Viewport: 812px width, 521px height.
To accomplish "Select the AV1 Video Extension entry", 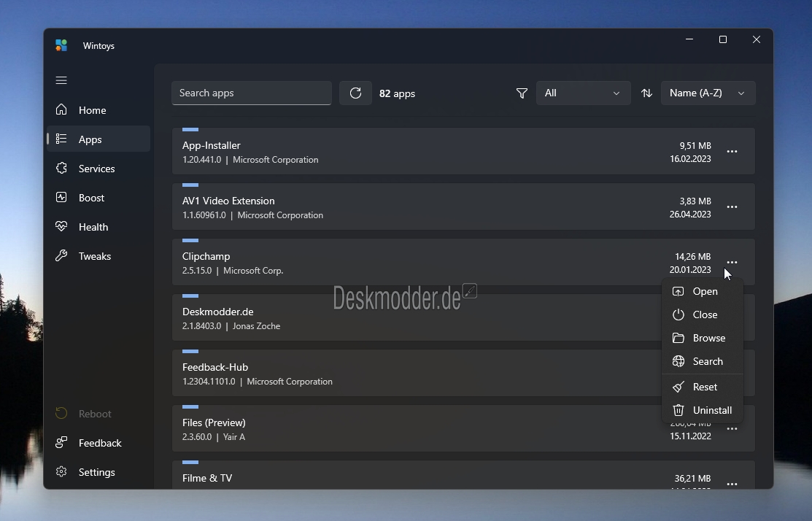I will (x=463, y=207).
